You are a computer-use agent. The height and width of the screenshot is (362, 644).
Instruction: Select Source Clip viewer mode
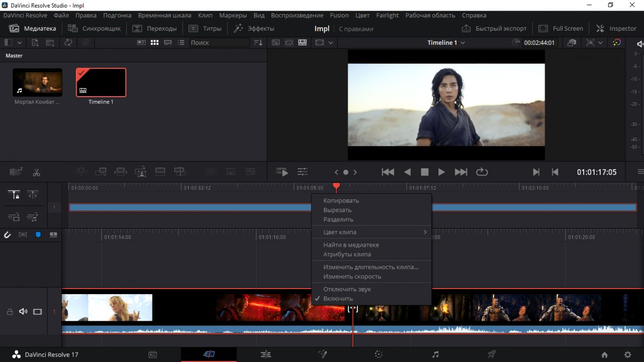tap(275, 43)
